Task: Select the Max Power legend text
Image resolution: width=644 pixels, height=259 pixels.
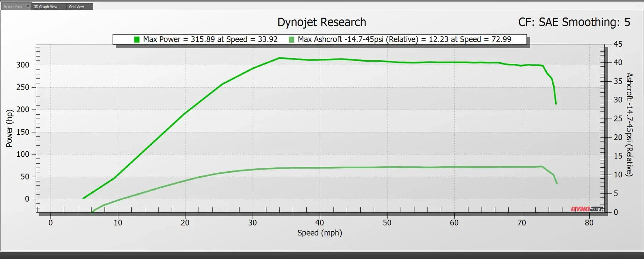Action: pyautogui.click(x=210, y=39)
